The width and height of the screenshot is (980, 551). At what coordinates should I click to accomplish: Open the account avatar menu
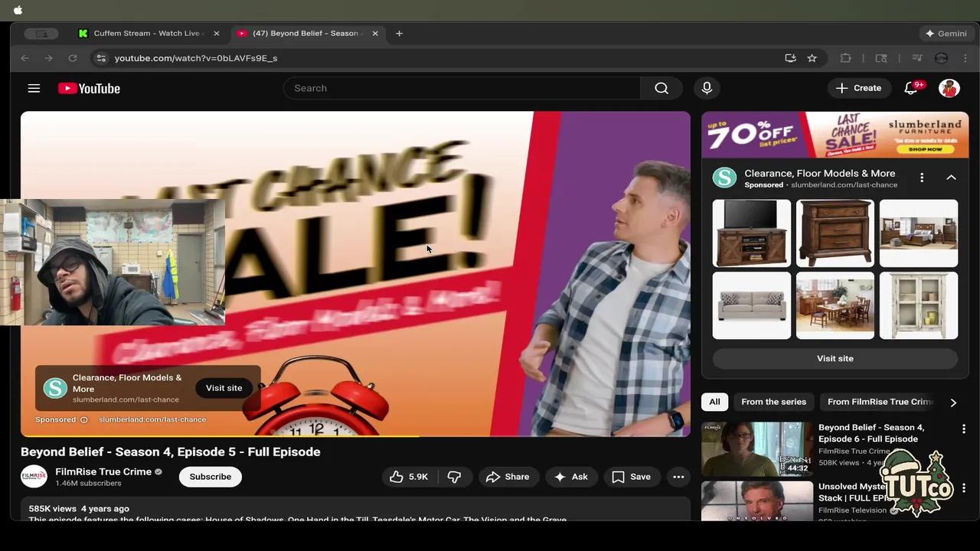[949, 88]
